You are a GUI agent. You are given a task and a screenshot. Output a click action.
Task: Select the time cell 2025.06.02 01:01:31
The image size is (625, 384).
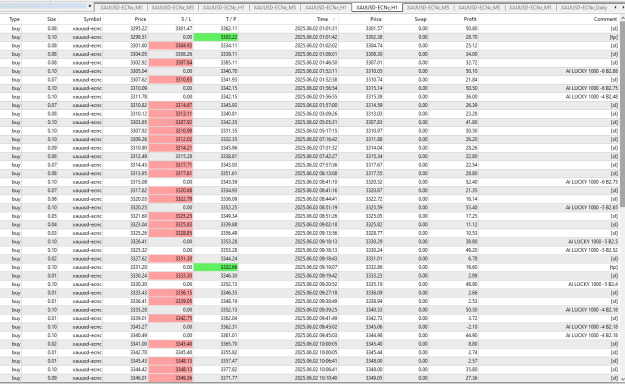click(x=316, y=29)
